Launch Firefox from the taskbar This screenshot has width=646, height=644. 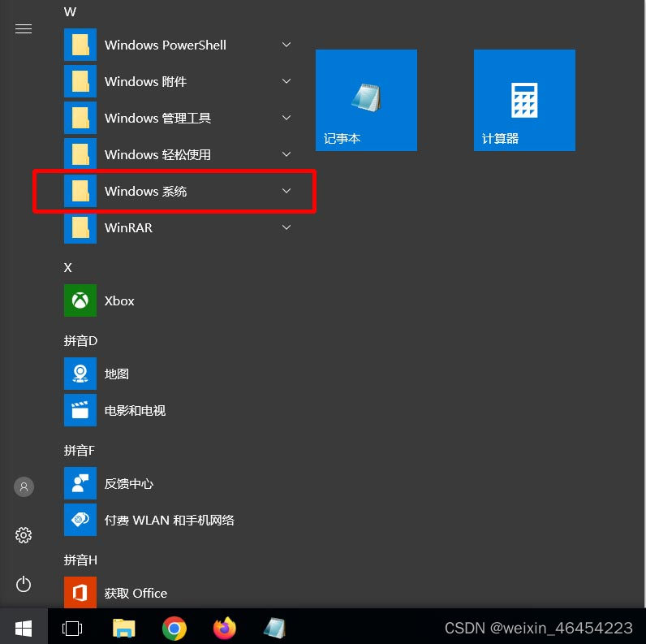pos(225,629)
